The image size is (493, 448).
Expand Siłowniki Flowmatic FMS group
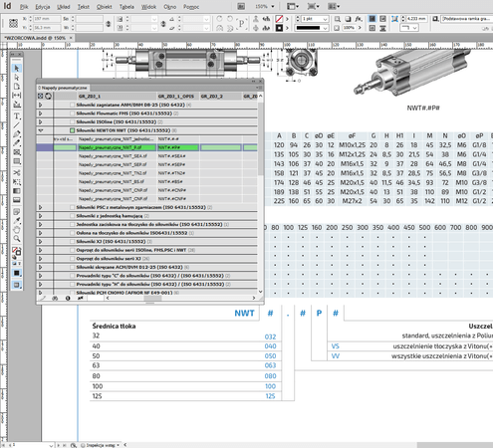[41, 113]
